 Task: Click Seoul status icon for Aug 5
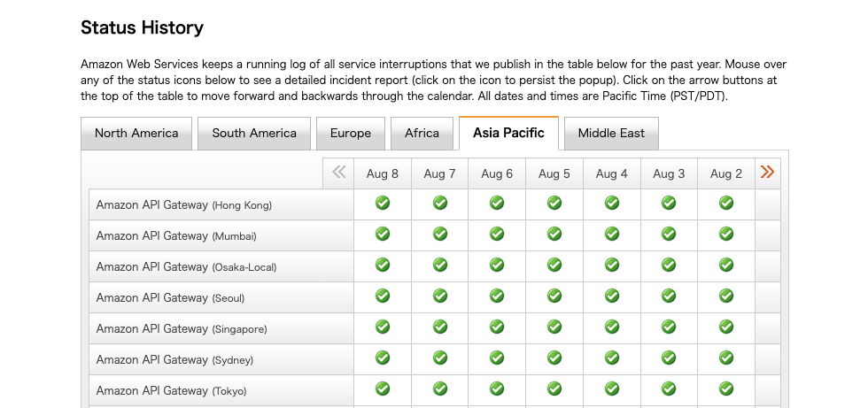pyautogui.click(x=554, y=296)
